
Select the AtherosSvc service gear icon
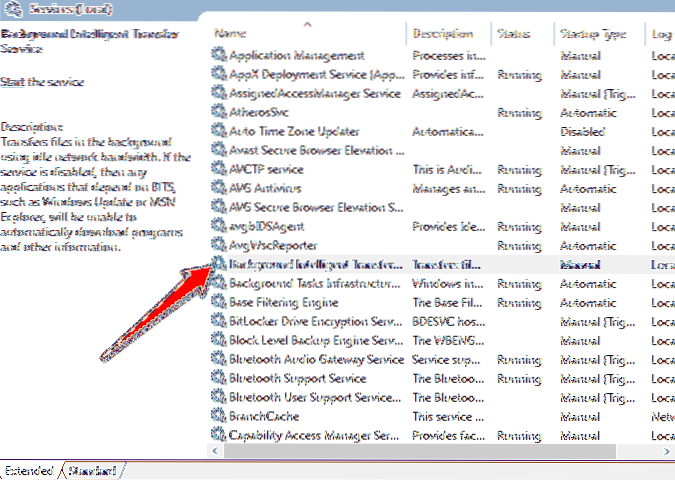pyautogui.click(x=220, y=112)
